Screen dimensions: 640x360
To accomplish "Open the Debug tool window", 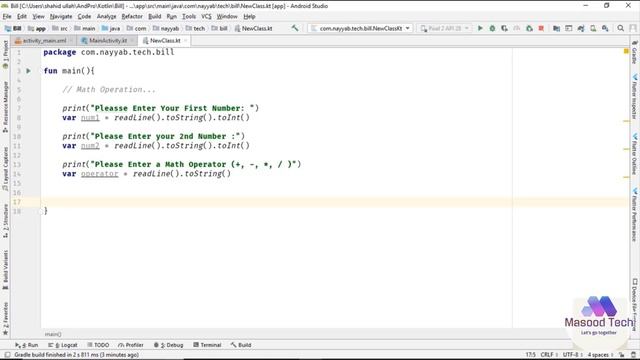I will (x=169, y=345).
